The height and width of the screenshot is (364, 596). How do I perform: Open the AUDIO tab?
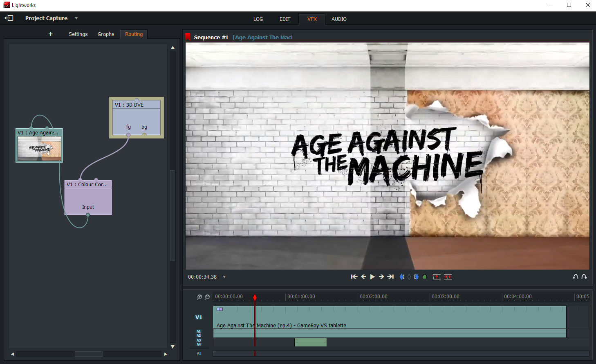339,19
